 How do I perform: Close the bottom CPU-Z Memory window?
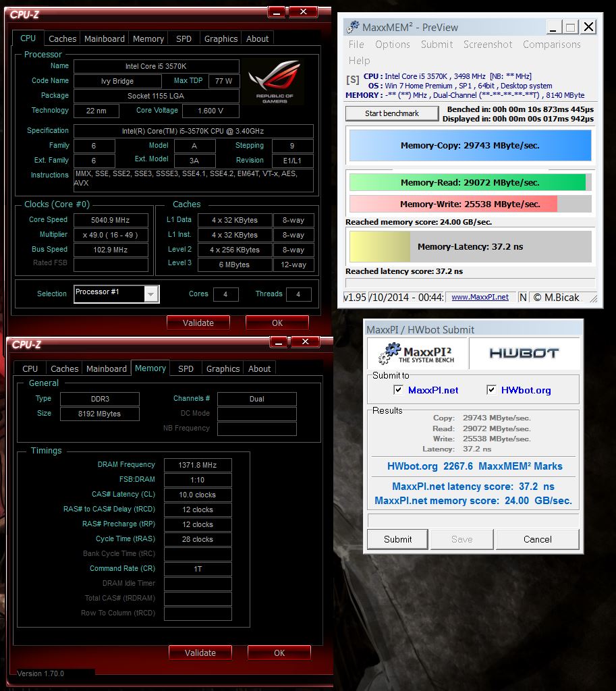click(306, 341)
